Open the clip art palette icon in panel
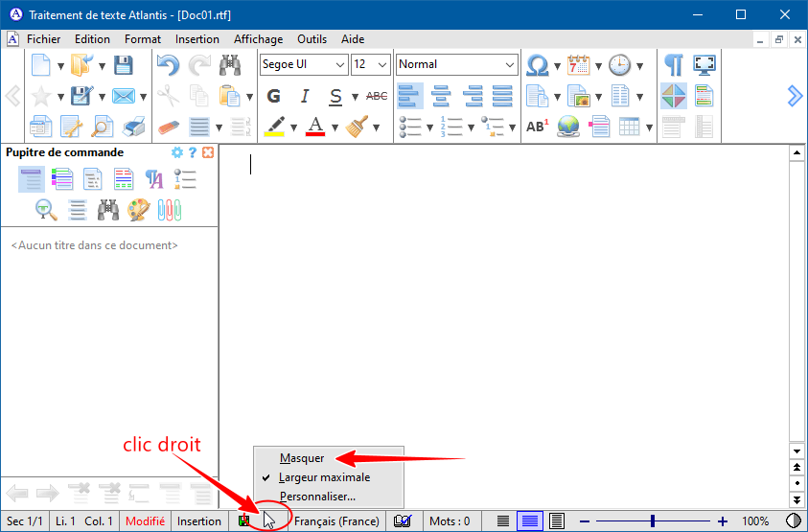The width and height of the screenshot is (808, 532). tap(139, 210)
